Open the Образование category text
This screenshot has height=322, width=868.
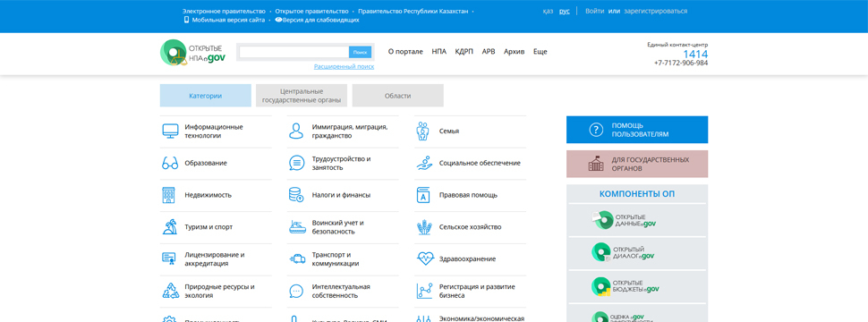click(206, 163)
